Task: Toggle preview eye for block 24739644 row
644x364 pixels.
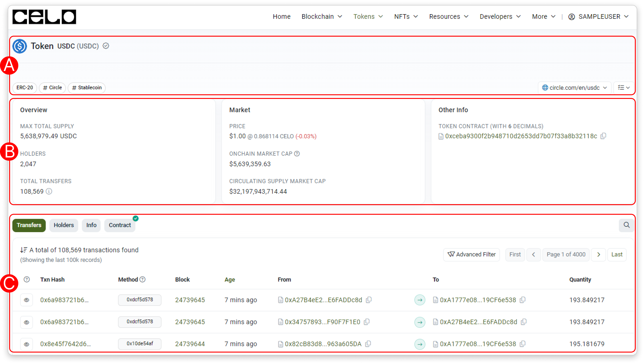Action: click(x=27, y=344)
